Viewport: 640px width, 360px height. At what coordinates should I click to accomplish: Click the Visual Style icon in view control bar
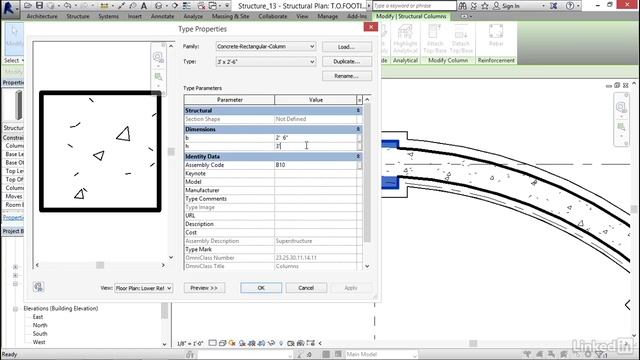pyautogui.click(x=222, y=343)
